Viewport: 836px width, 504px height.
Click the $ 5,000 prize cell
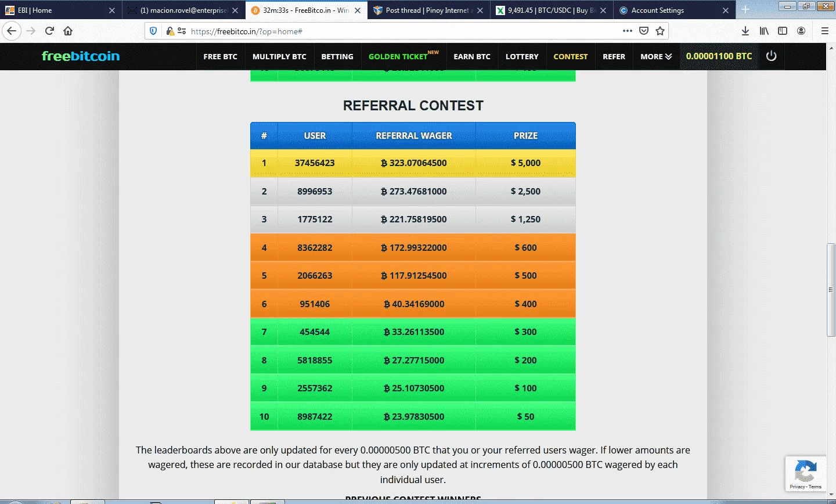pyautogui.click(x=525, y=163)
